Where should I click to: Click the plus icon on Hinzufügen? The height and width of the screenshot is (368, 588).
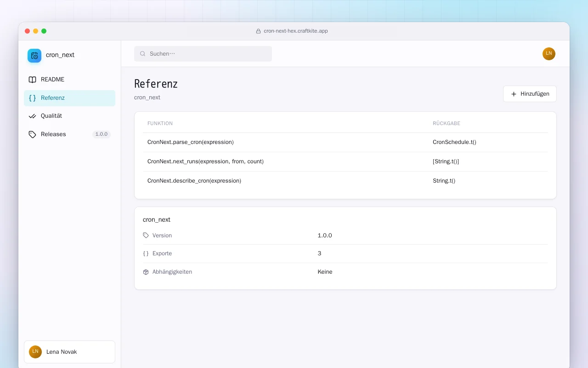[514, 94]
